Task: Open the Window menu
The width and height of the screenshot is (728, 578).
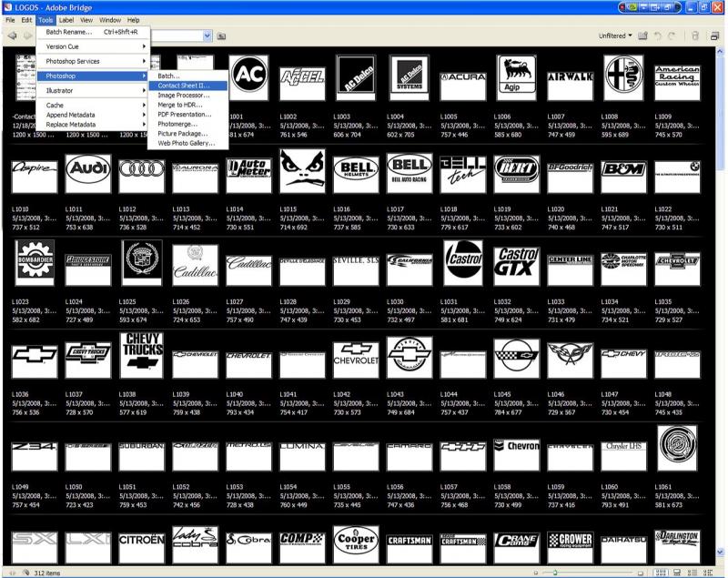Action: click(110, 20)
